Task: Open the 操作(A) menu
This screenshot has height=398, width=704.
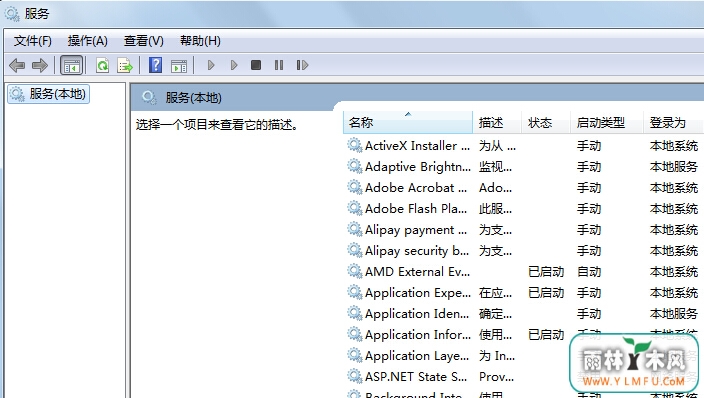Action: (x=88, y=41)
